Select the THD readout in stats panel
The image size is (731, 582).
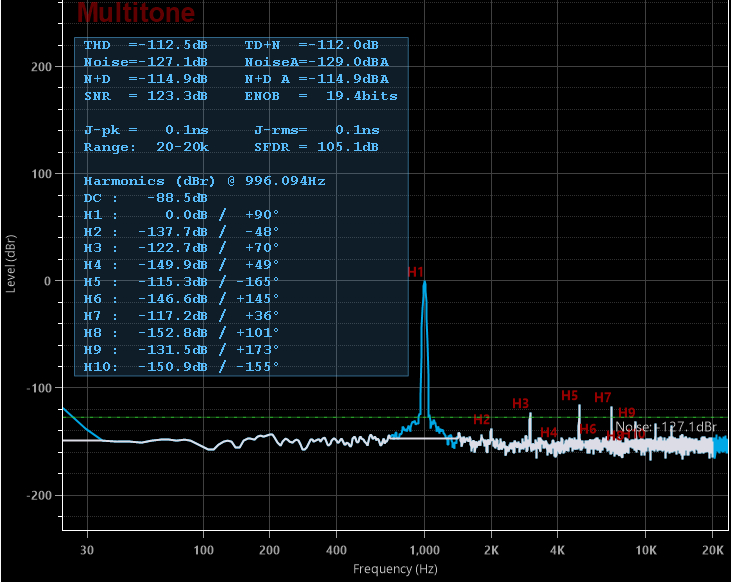(x=146, y=45)
